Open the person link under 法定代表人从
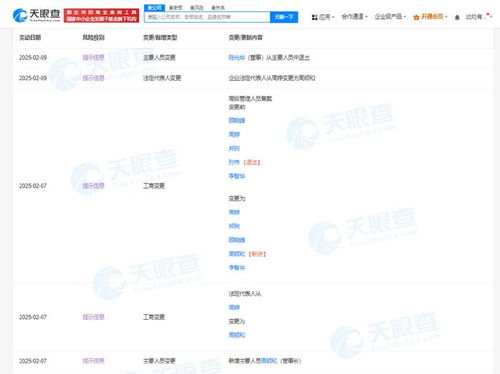Screen dimensions: 500x374 tap(234, 307)
